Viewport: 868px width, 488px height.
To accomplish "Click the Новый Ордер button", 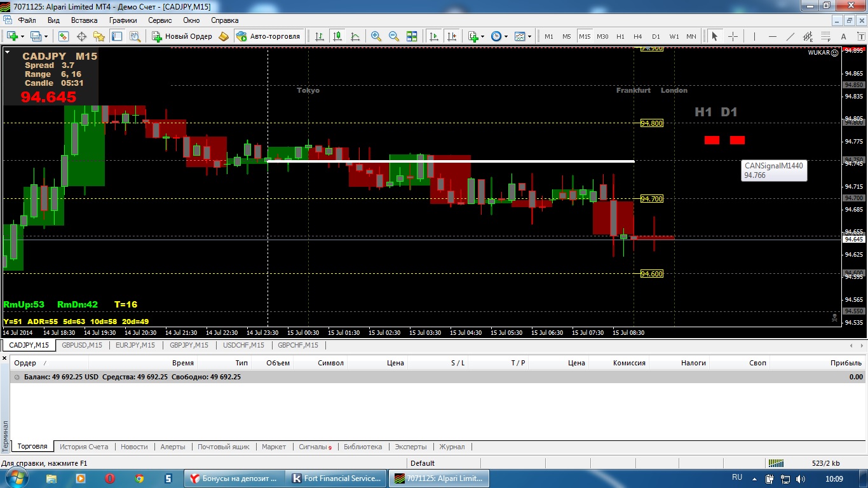I will pyautogui.click(x=182, y=36).
